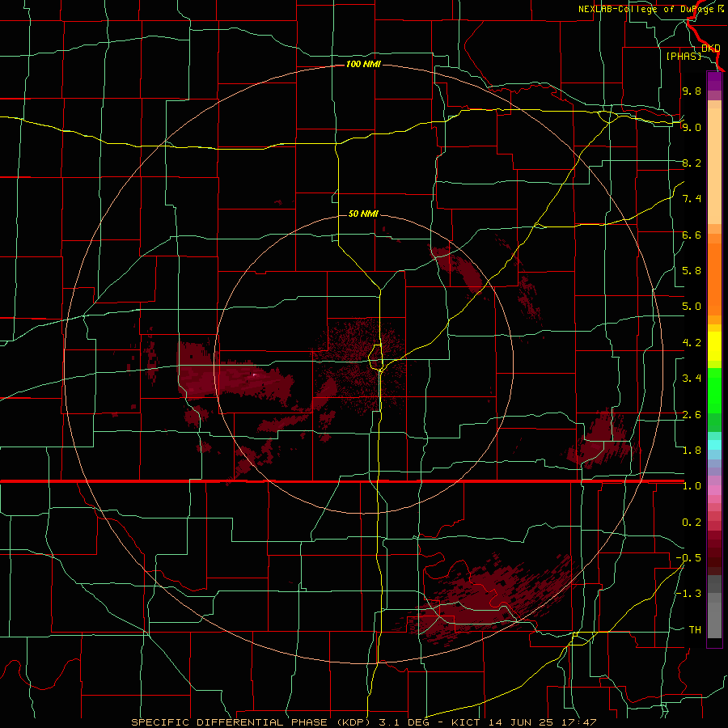The height and width of the screenshot is (728, 728).
Task: Click the 4.2 scale label
Action: pyautogui.click(x=692, y=343)
